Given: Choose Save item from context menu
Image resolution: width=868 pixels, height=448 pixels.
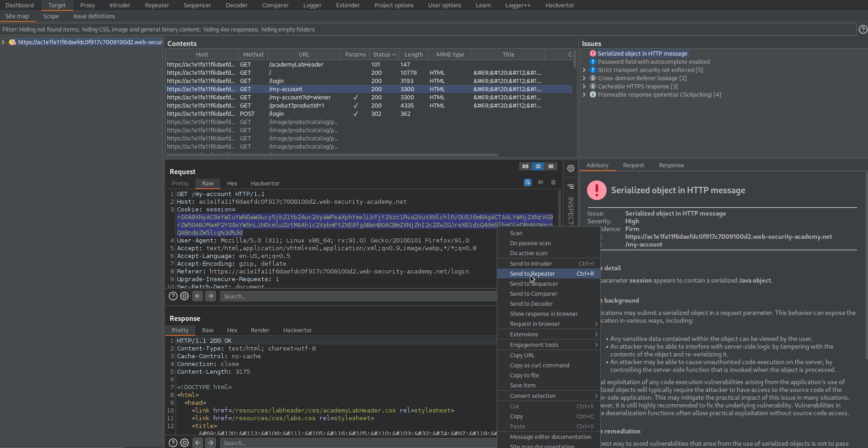Looking at the screenshot, I should click(549, 386).
